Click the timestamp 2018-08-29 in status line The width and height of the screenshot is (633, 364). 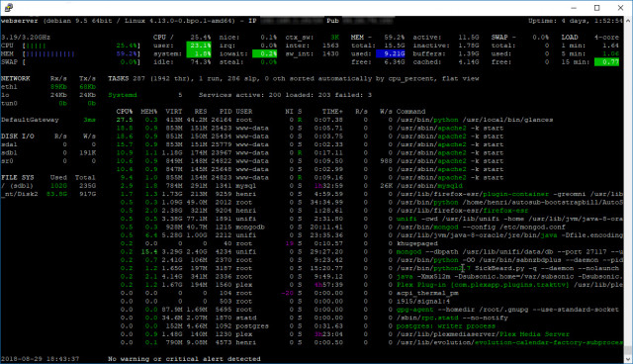pos(40,359)
